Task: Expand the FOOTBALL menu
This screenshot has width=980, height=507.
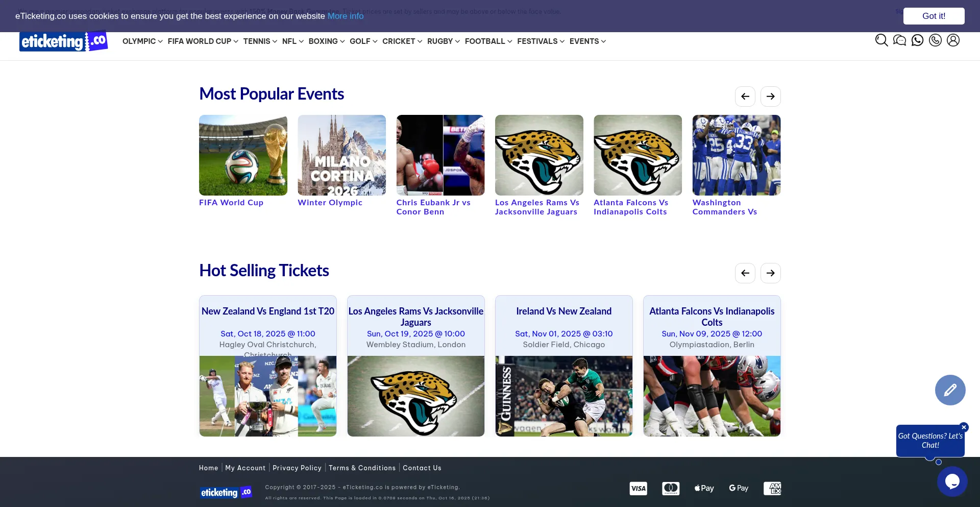Action: click(x=488, y=41)
